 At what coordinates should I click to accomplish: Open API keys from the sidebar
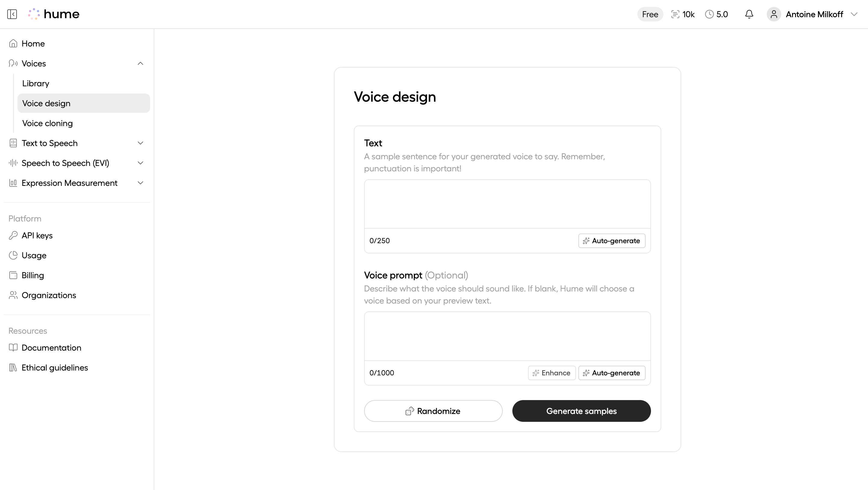click(37, 235)
